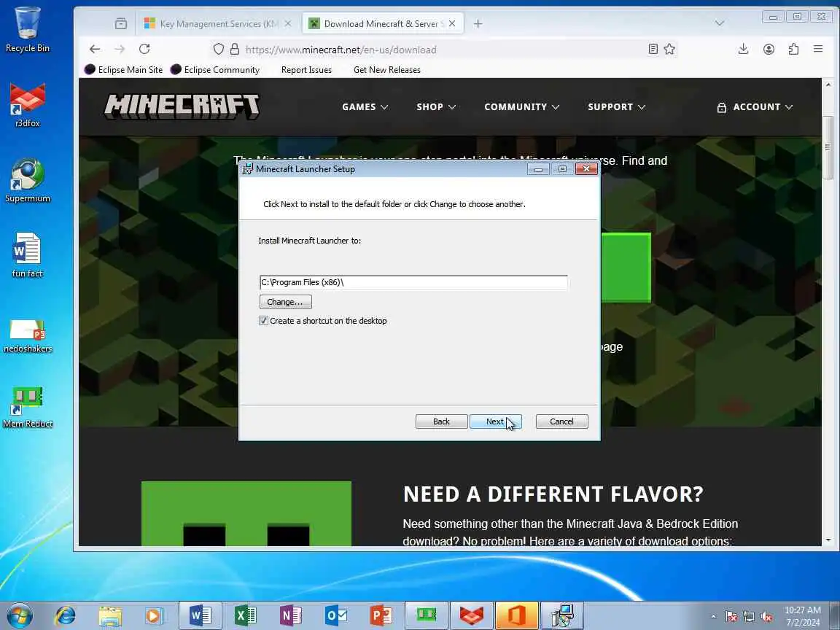
Task: Click the page vertical scrollbar thumb
Action: 828,147
